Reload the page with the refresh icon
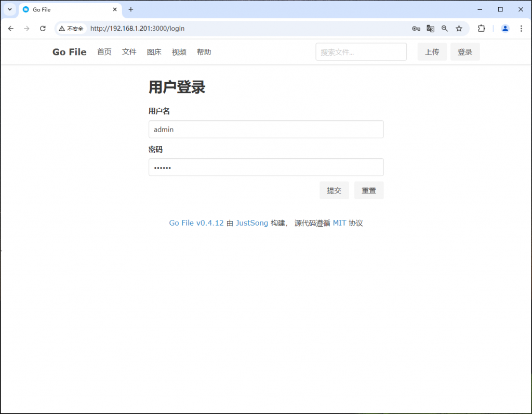The image size is (532, 414). (43, 29)
